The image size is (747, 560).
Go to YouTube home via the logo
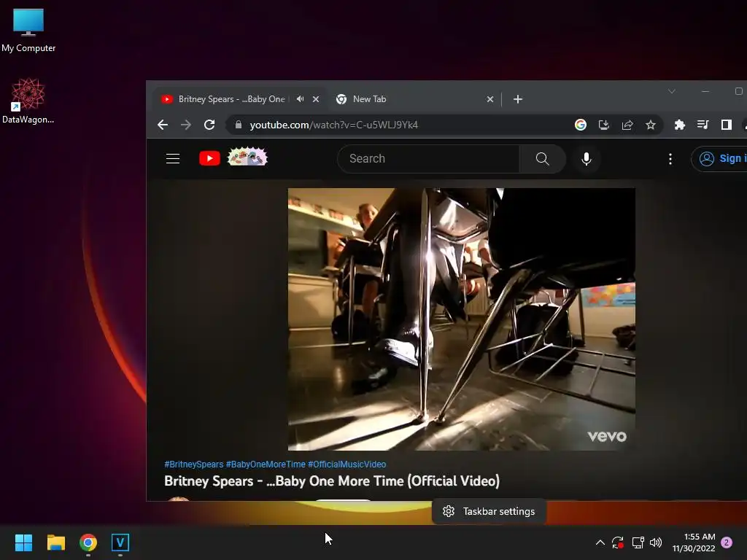point(209,158)
